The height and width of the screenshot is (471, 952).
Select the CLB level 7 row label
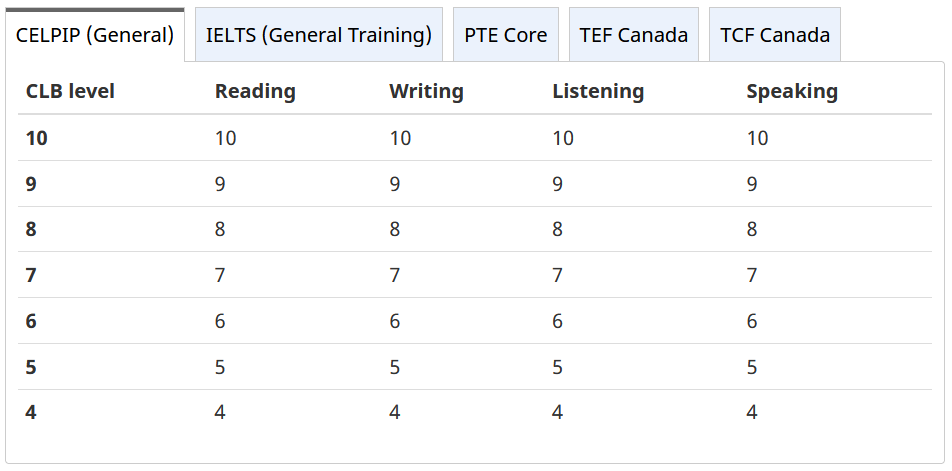(31, 275)
